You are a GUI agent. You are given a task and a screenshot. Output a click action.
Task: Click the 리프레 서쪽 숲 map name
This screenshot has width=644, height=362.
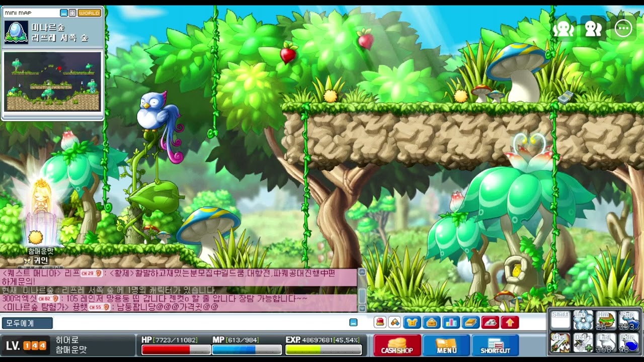(60, 38)
